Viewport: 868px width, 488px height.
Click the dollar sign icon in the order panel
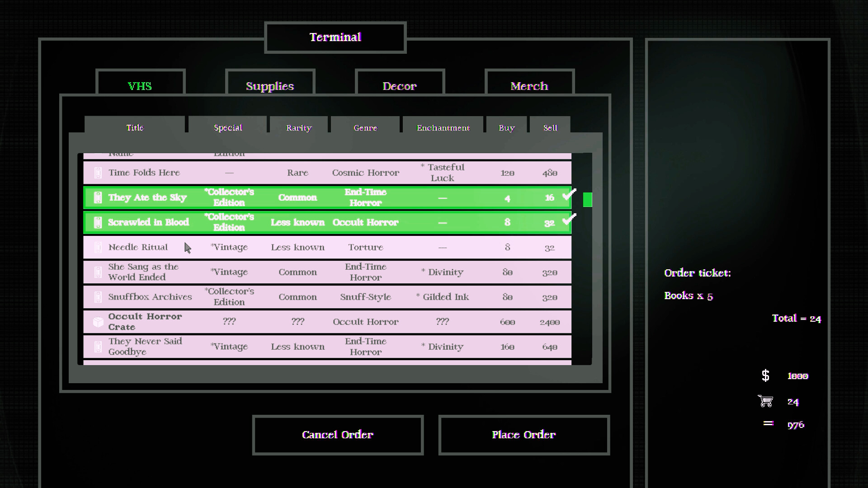coord(765,375)
